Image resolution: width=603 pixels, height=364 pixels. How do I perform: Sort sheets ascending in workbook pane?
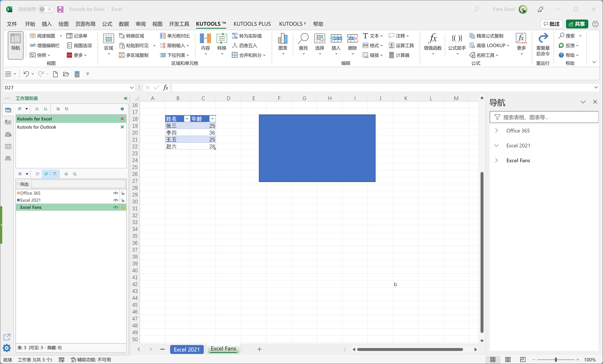(x=37, y=109)
